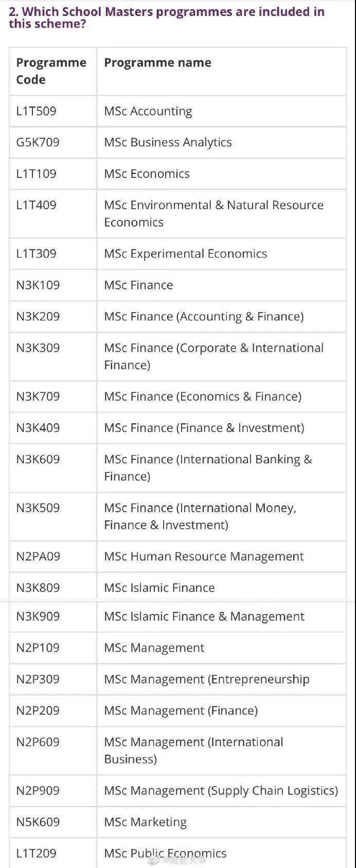Click programme code N2P309
This screenshot has width=356, height=868.
pos(38,679)
